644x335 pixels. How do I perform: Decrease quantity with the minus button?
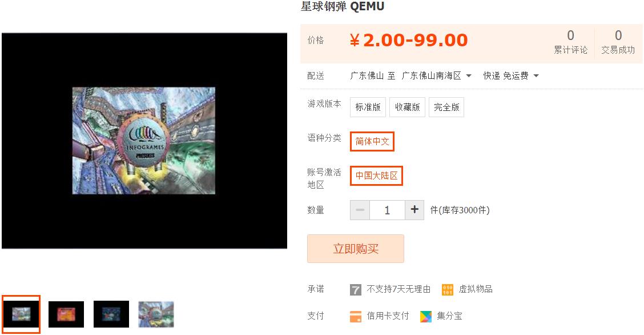[360, 210]
